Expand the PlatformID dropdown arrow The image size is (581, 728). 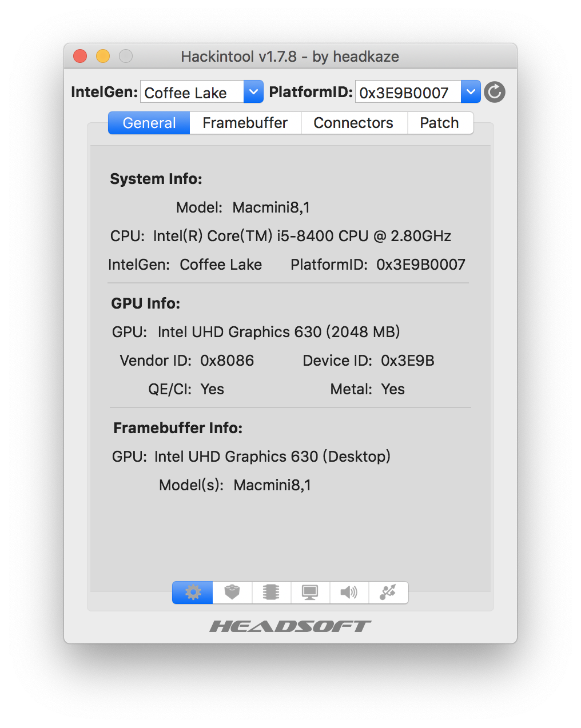[x=471, y=91]
